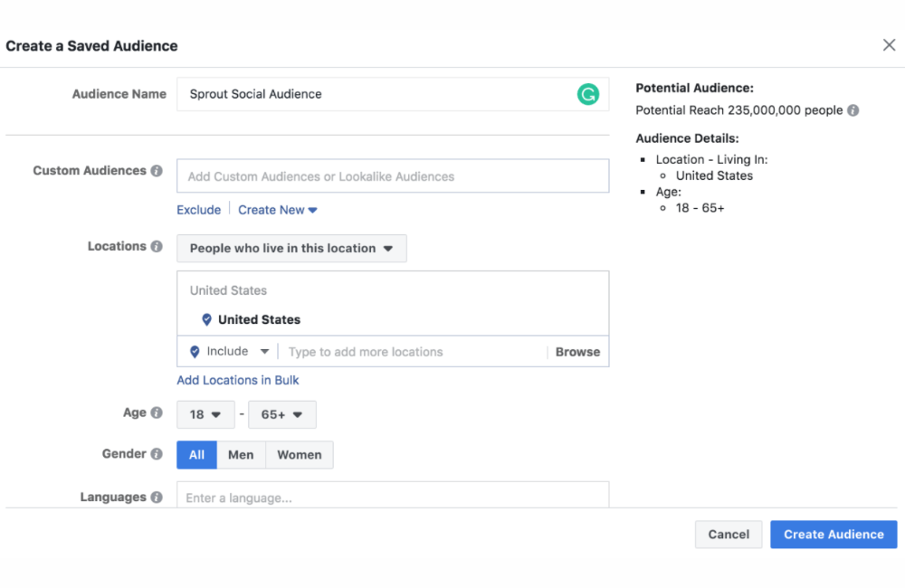This screenshot has width=905, height=588.
Task: Click the Locations info icon
Action: (x=157, y=246)
